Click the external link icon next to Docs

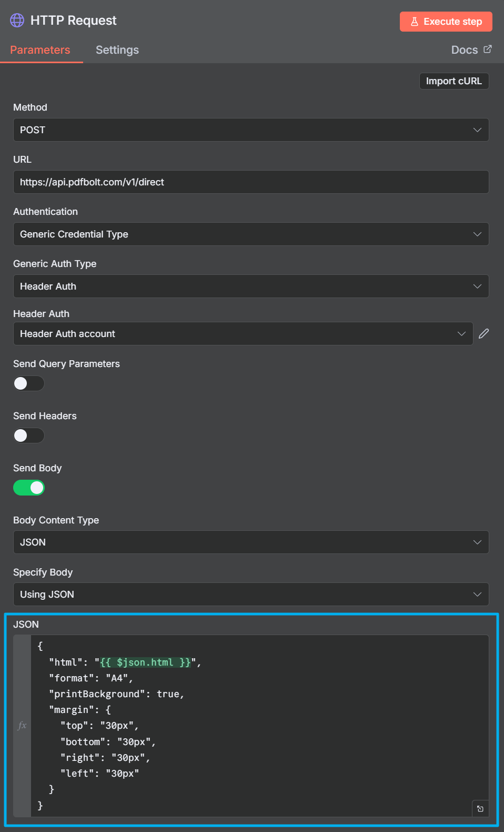[x=488, y=49]
